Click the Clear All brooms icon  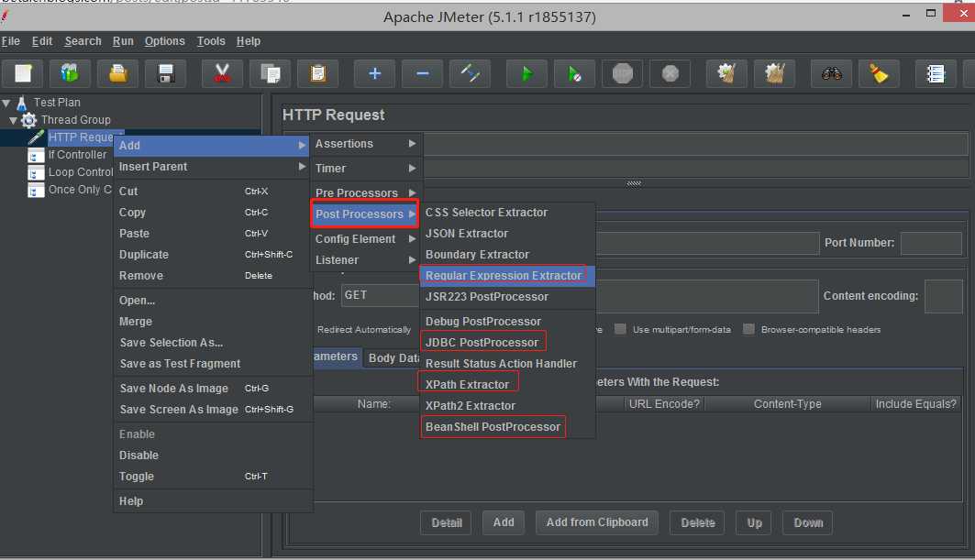[774, 73]
